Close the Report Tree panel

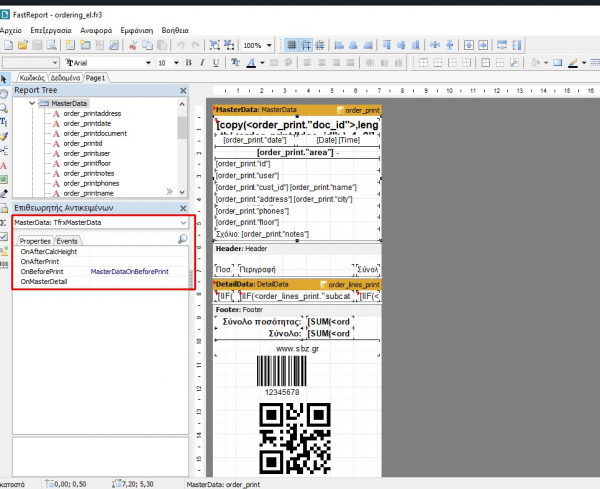[x=183, y=90]
